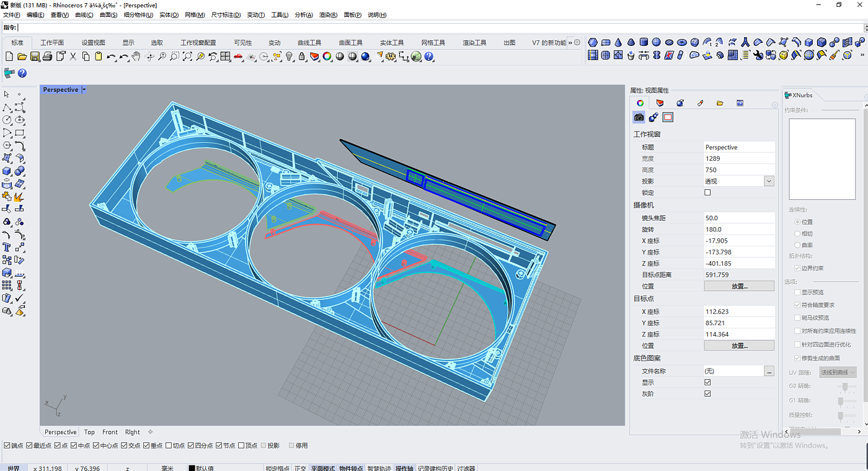
Task: Open the 投影 projection dropdown
Action: (x=769, y=181)
